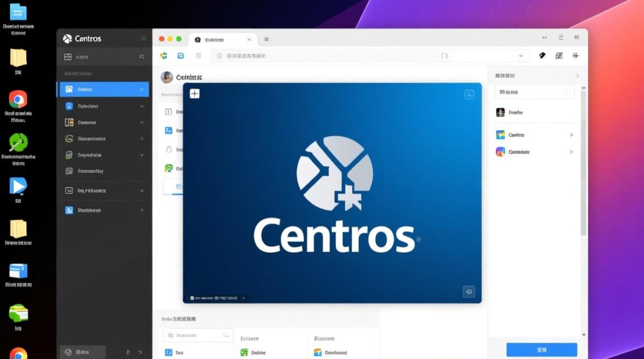The width and height of the screenshot is (644, 359).
Task: Click the grid layout icon below the Centros logo
Action: (68, 57)
